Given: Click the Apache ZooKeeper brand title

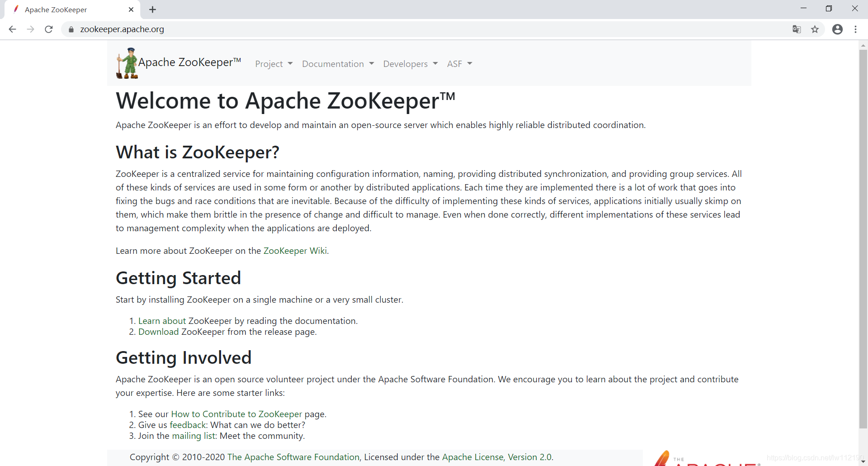Looking at the screenshot, I should click(x=189, y=62).
